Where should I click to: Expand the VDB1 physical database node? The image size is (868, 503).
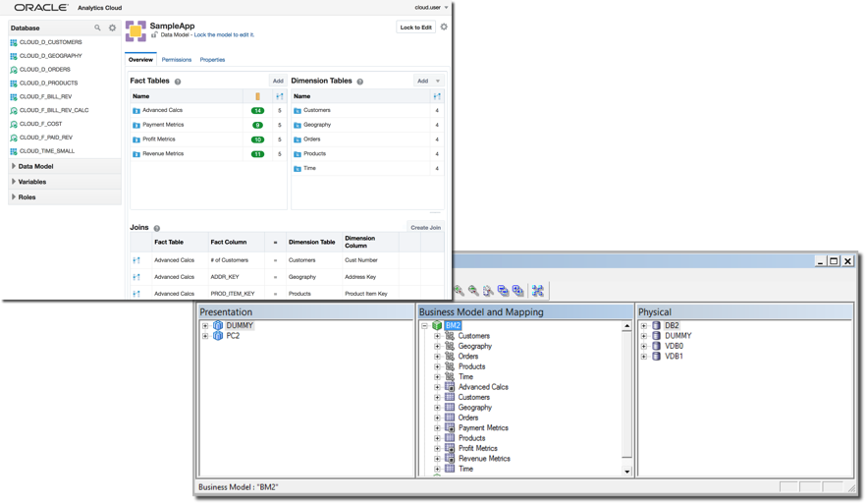tap(644, 357)
